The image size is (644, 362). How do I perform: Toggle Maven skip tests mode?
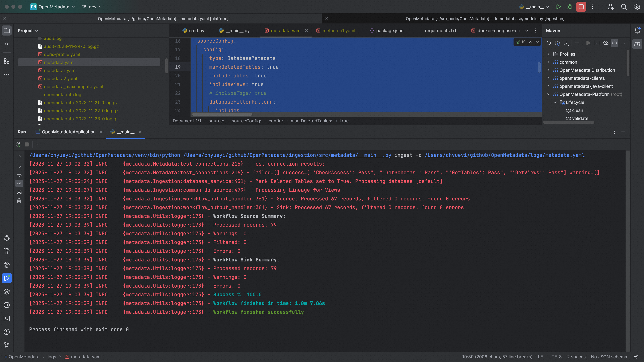point(614,43)
